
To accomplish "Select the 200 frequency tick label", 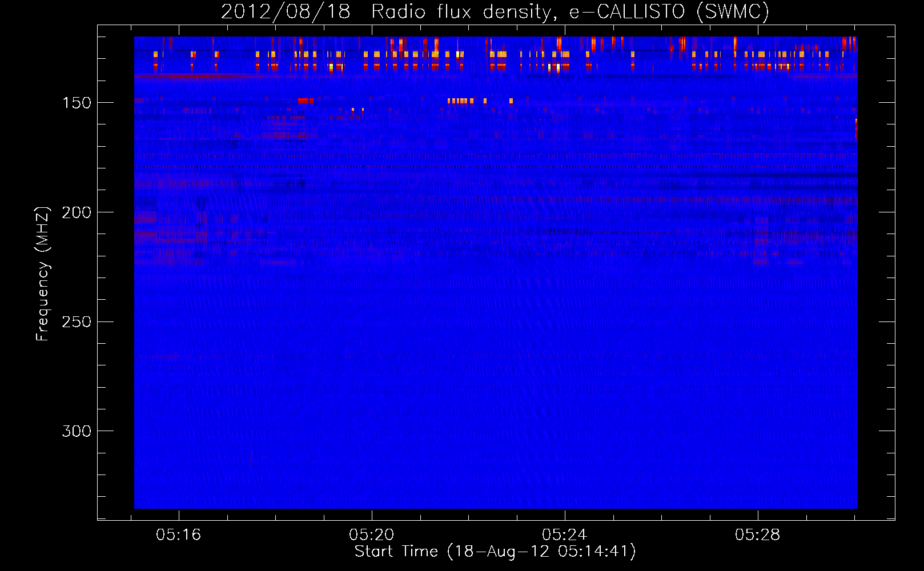I will point(77,212).
